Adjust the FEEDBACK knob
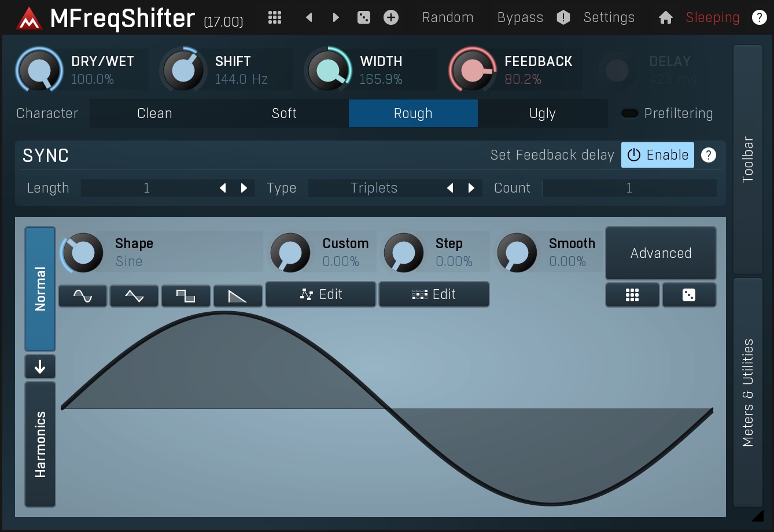 click(x=473, y=70)
